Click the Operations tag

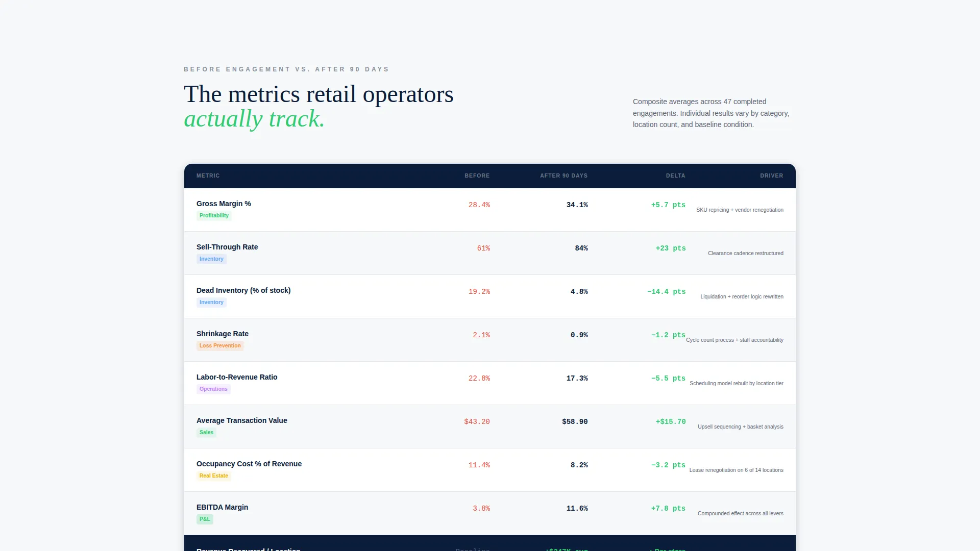(x=213, y=389)
